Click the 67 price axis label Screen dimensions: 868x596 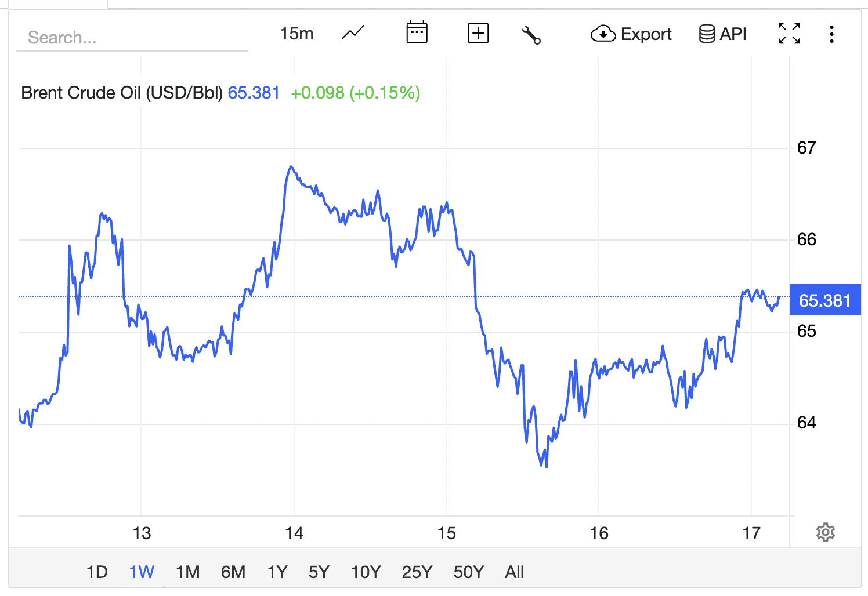point(806,148)
